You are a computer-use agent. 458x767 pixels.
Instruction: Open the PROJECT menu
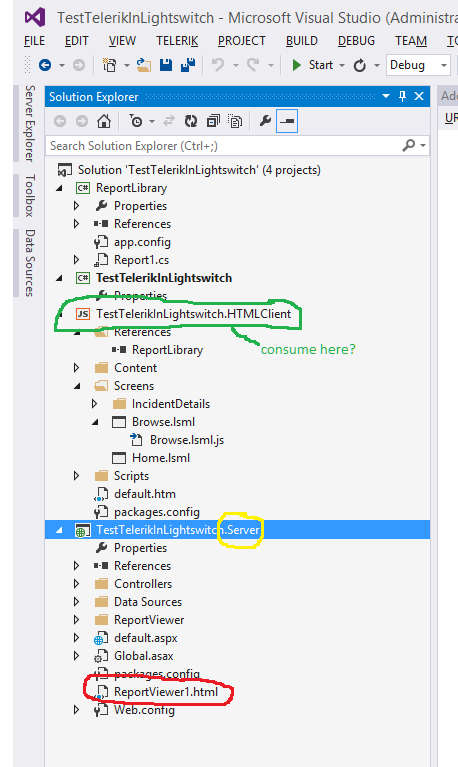coord(242,41)
